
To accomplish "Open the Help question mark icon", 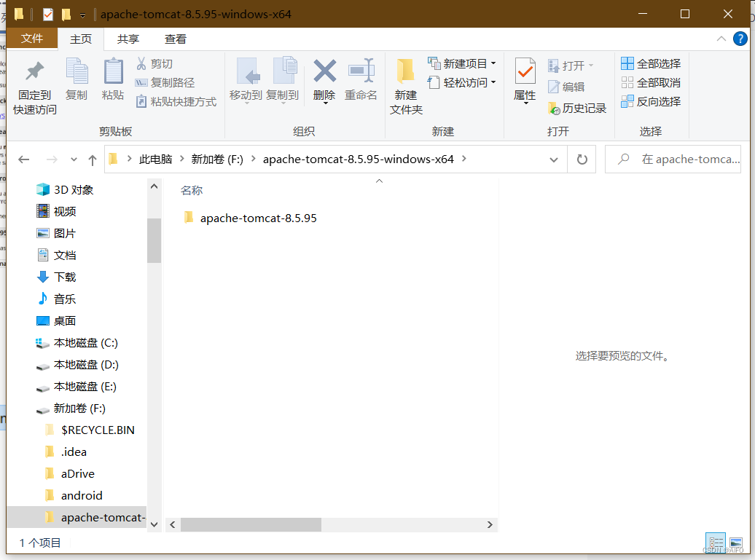I will (x=740, y=39).
